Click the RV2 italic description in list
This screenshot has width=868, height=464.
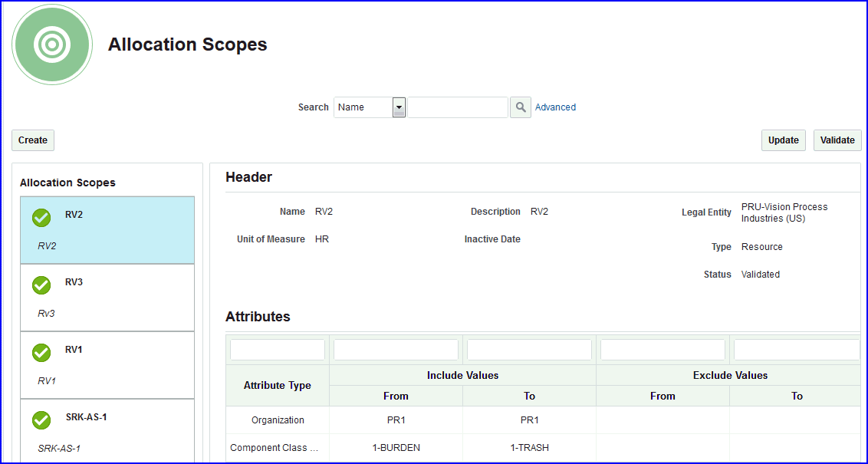click(47, 246)
